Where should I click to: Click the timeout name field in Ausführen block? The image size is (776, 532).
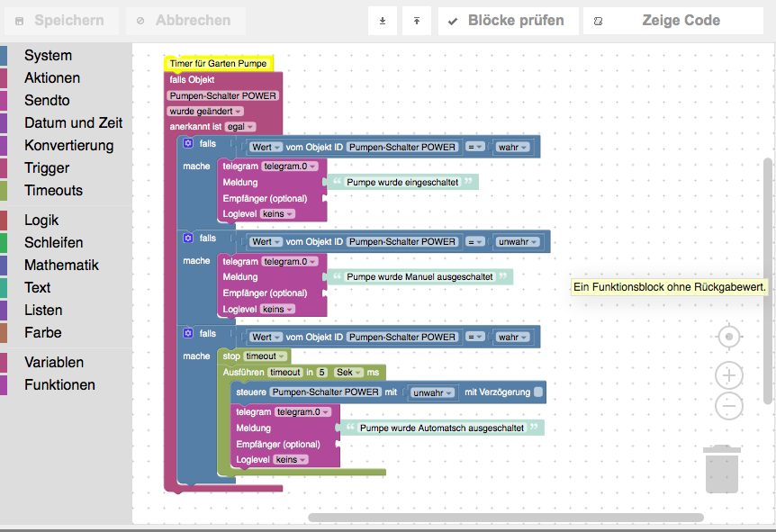[284, 372]
